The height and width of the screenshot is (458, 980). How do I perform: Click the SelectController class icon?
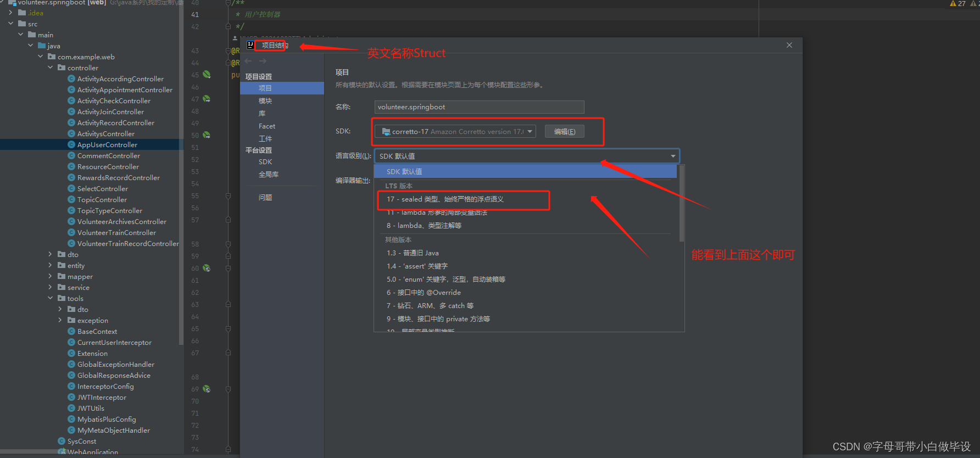pos(71,189)
